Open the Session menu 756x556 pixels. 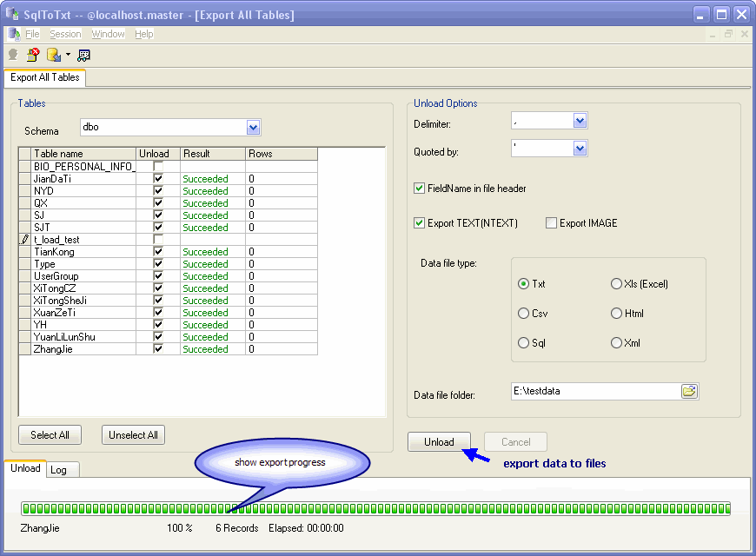point(65,34)
